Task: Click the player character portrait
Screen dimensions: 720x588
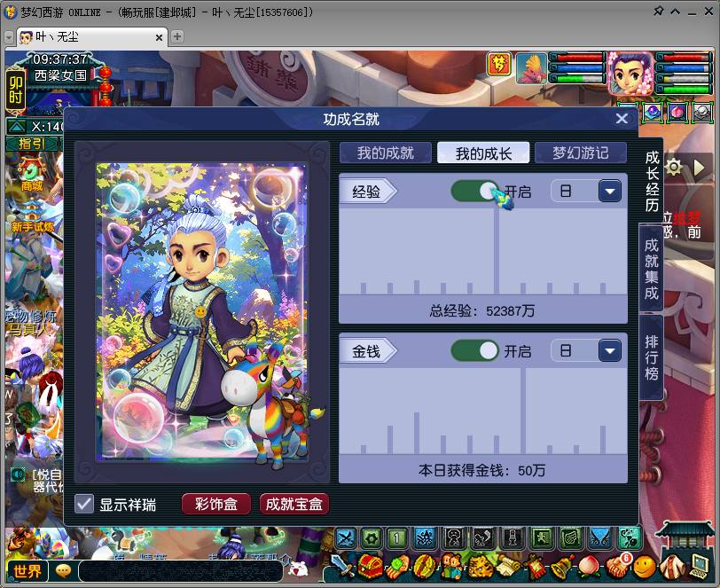Action: coord(630,73)
